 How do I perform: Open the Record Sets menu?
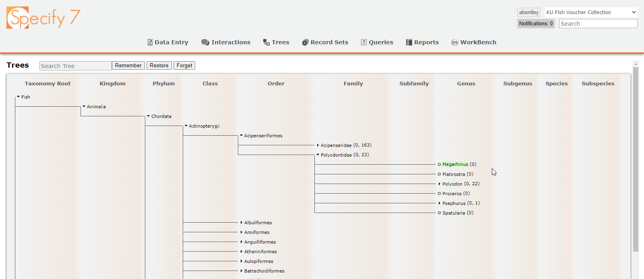[325, 42]
